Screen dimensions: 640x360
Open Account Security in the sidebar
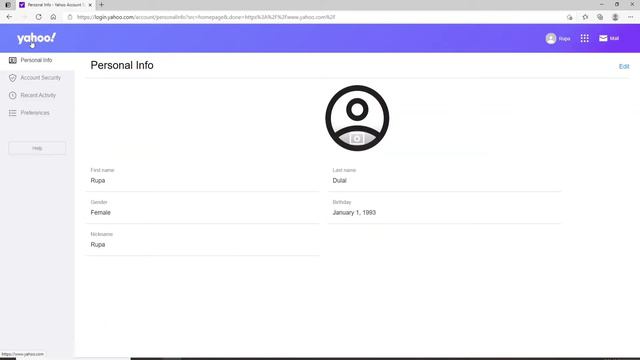tap(37, 78)
